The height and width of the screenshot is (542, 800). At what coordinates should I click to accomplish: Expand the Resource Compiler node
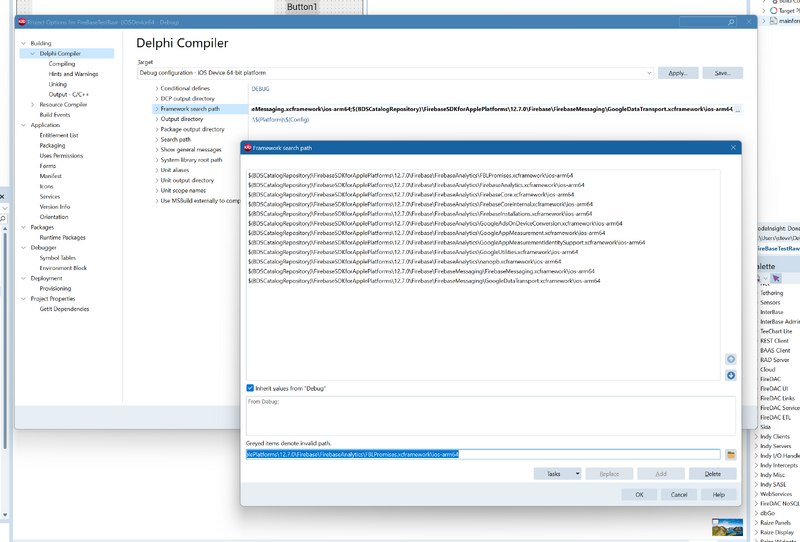coord(33,105)
